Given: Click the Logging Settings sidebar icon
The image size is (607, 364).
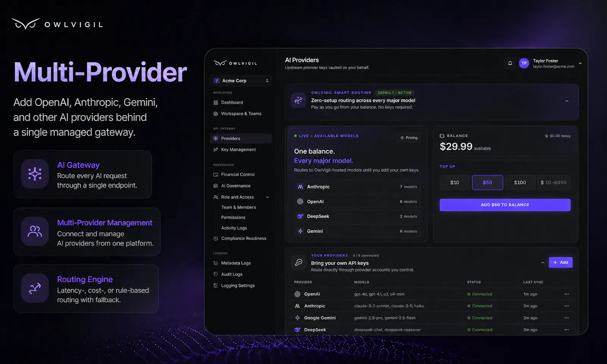Looking at the screenshot, I should 216,286.
